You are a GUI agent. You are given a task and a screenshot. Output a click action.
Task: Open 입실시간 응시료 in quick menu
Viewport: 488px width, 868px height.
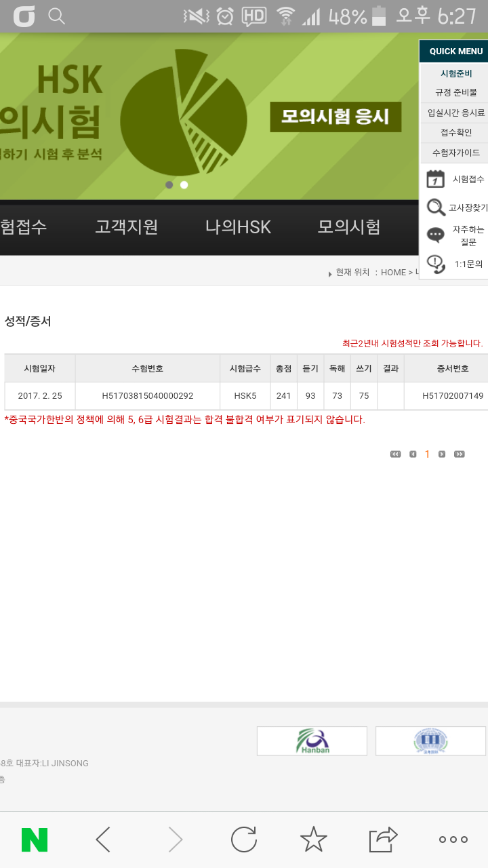456,113
